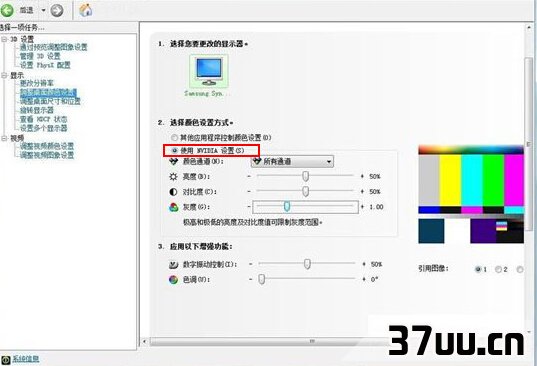This screenshot has width=537, height=366.
Task: Click the Forward arrow button
Action: tap(57, 10)
